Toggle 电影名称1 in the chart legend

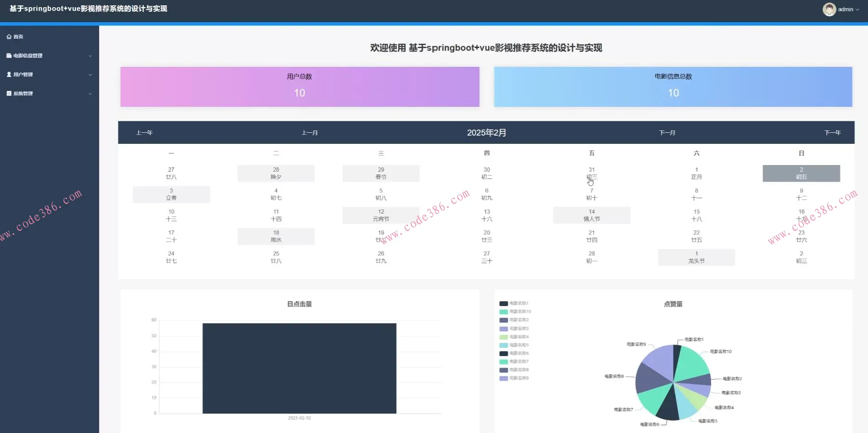point(514,304)
